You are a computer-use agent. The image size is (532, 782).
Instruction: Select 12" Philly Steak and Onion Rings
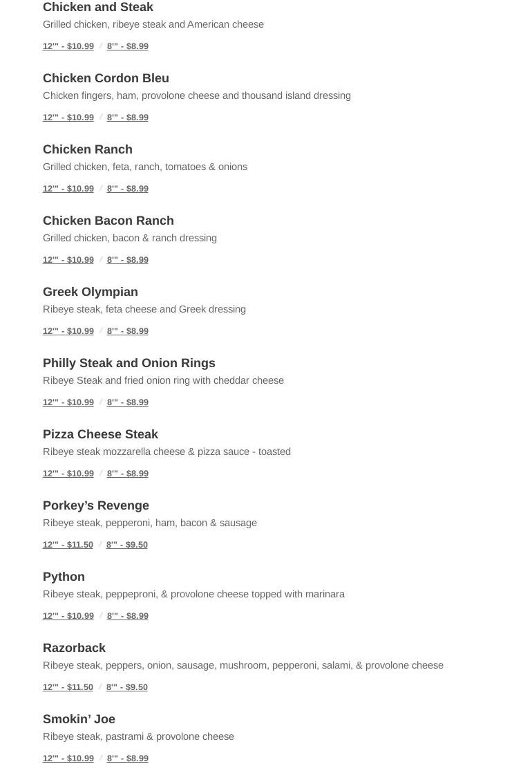(x=68, y=402)
